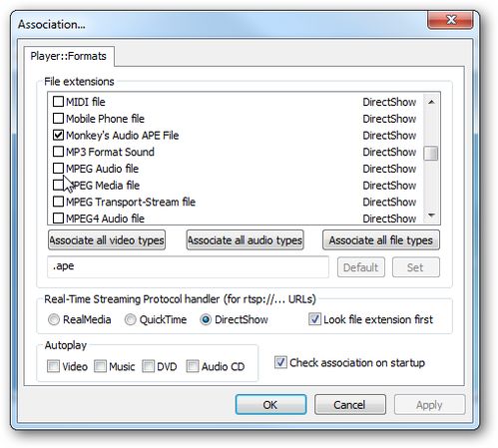Select the RealMedia radio button

54,319
